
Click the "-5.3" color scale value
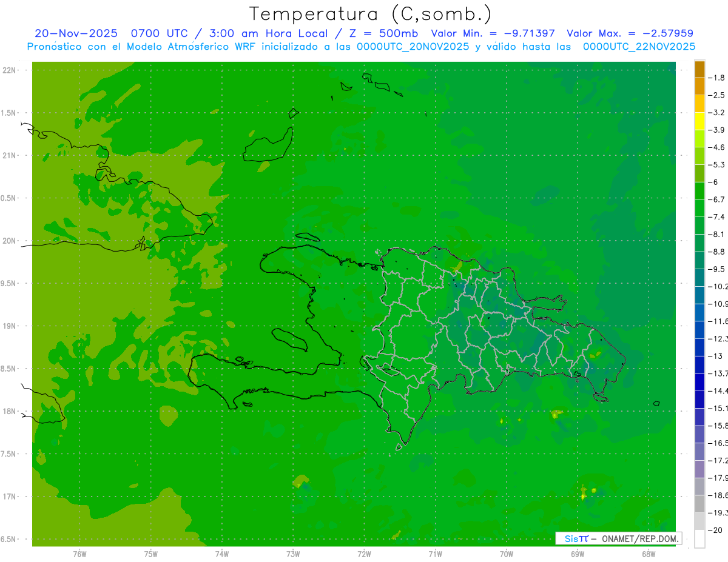tap(716, 165)
